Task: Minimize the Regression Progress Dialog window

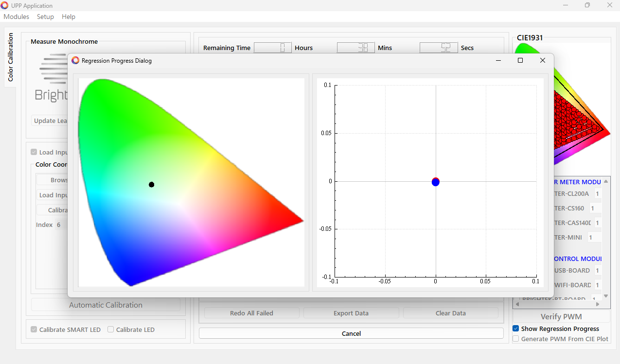Action: tap(498, 60)
